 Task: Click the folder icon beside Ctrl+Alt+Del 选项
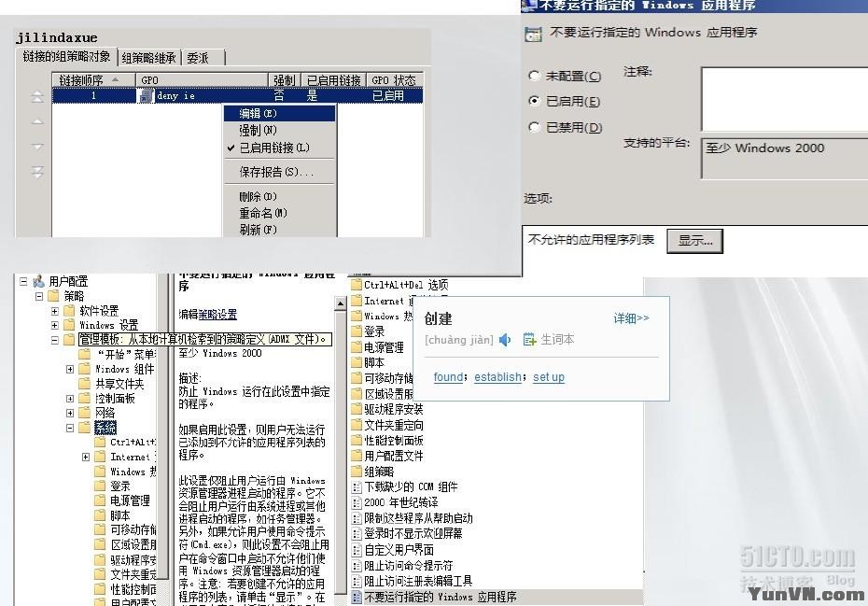coord(357,285)
